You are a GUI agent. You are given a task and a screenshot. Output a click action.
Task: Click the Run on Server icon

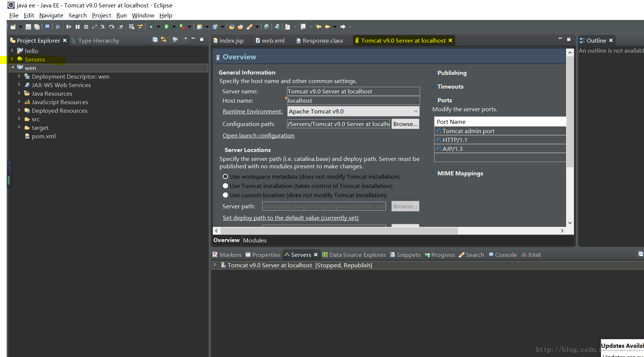182,27
